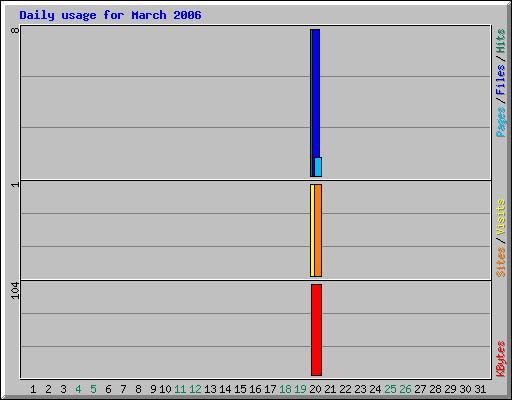
Task: Click green day label '4'
Action: coord(78,389)
